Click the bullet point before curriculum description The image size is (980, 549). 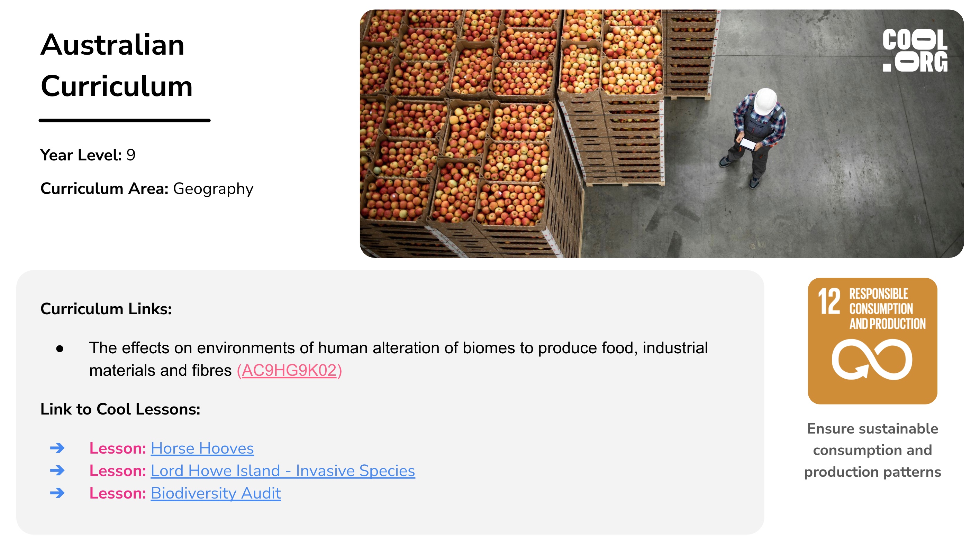(60, 348)
